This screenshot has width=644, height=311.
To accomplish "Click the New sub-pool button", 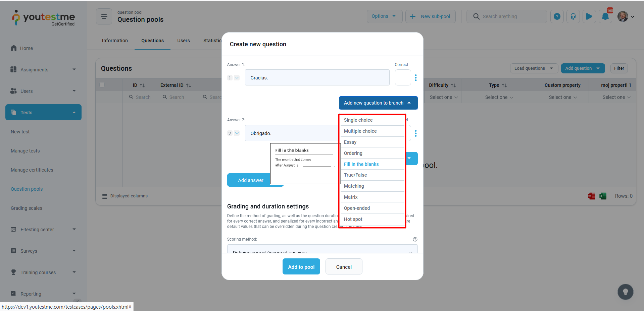I will click(x=431, y=16).
